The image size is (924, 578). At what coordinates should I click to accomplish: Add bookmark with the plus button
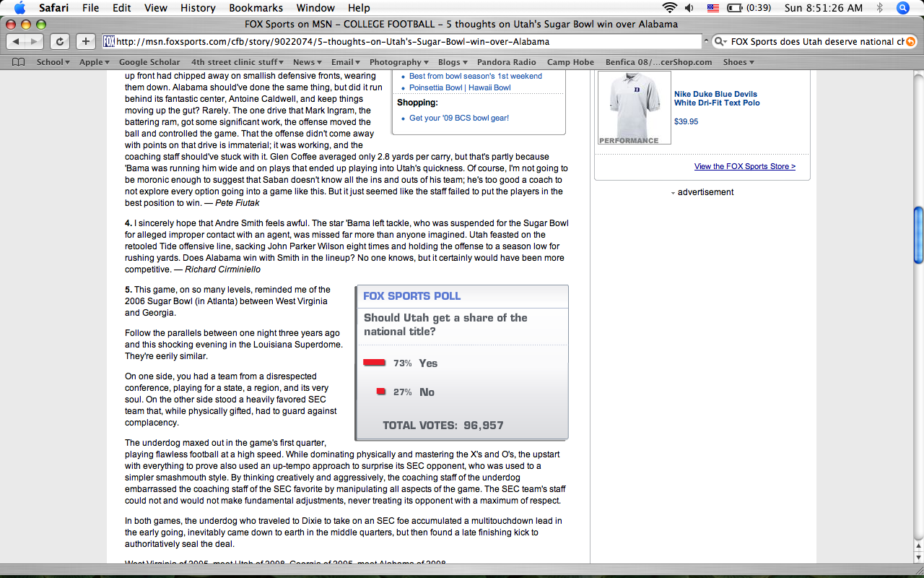click(x=85, y=41)
